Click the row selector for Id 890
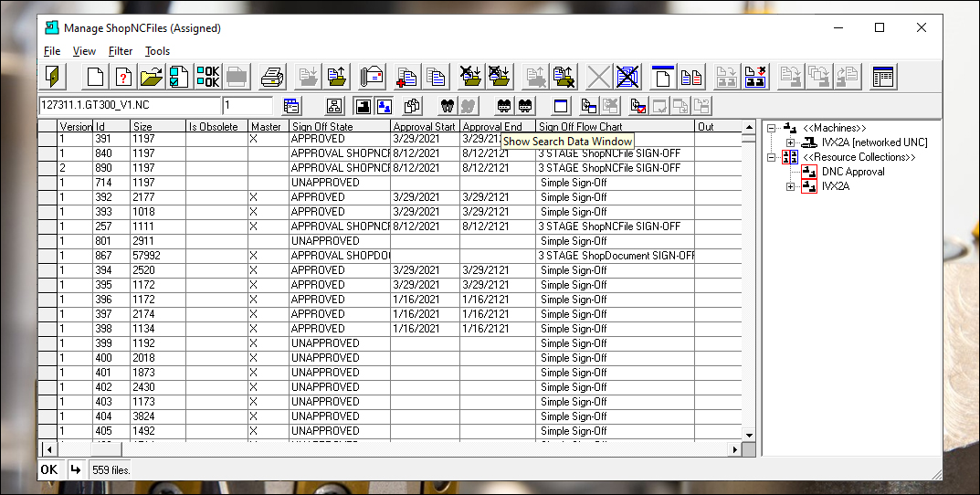980x495 pixels. click(47, 168)
